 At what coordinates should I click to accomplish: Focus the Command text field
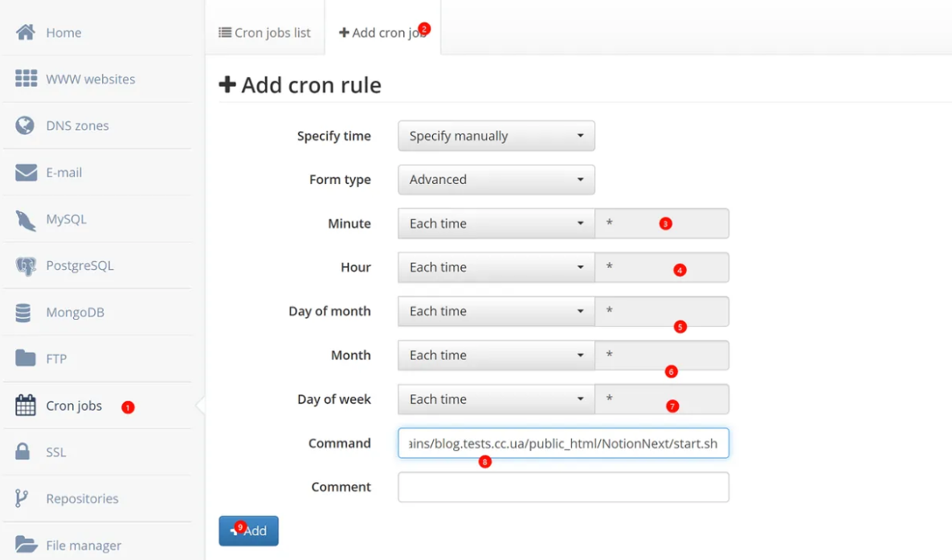(x=563, y=444)
